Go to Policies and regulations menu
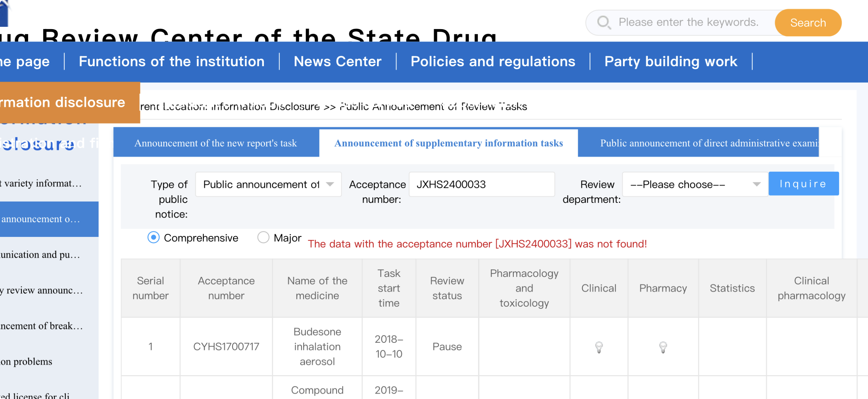Viewport: 868px width, 399px height. tap(493, 62)
